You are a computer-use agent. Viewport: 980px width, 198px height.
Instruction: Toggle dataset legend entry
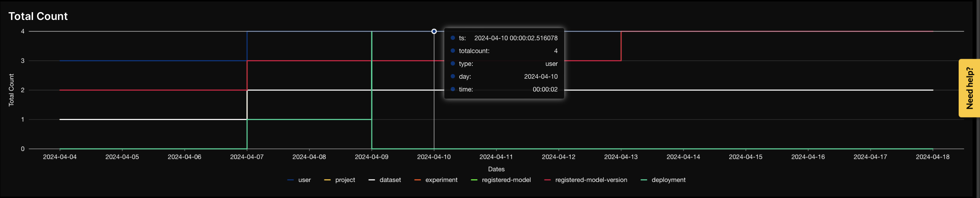385,180
